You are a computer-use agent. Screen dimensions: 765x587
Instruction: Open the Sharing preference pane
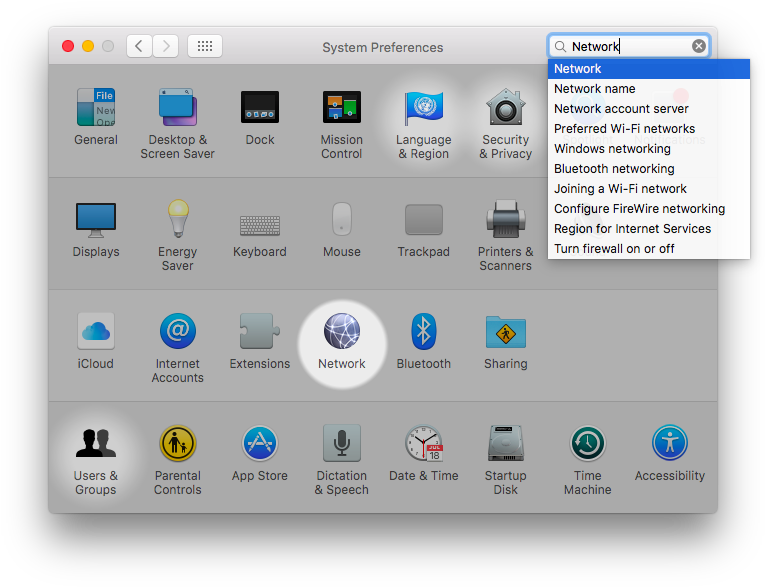(506, 333)
